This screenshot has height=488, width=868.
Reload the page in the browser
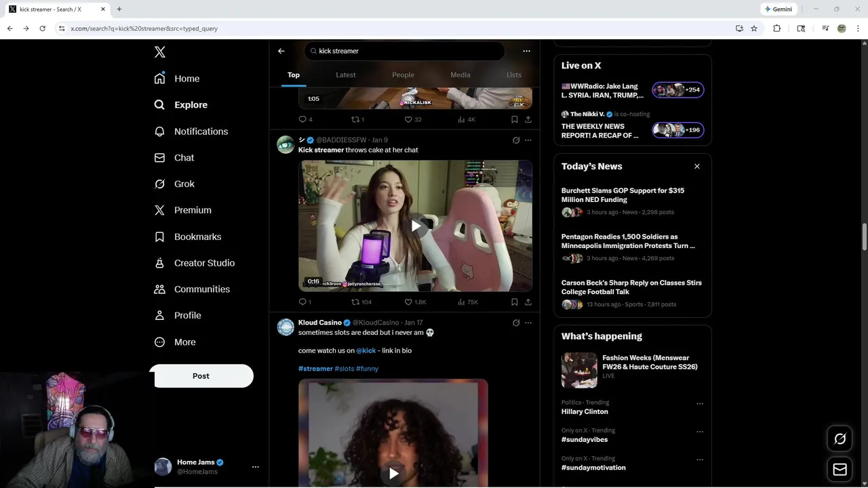click(42, 28)
